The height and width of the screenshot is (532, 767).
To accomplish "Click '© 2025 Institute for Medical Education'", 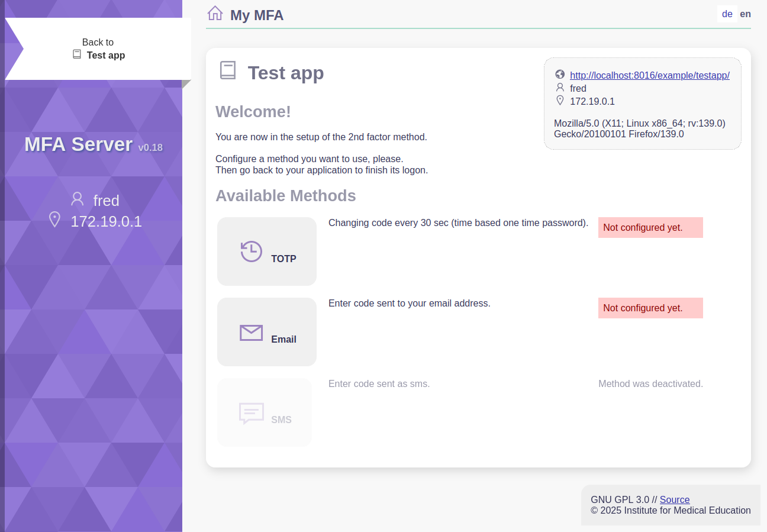I will (x=671, y=510).
